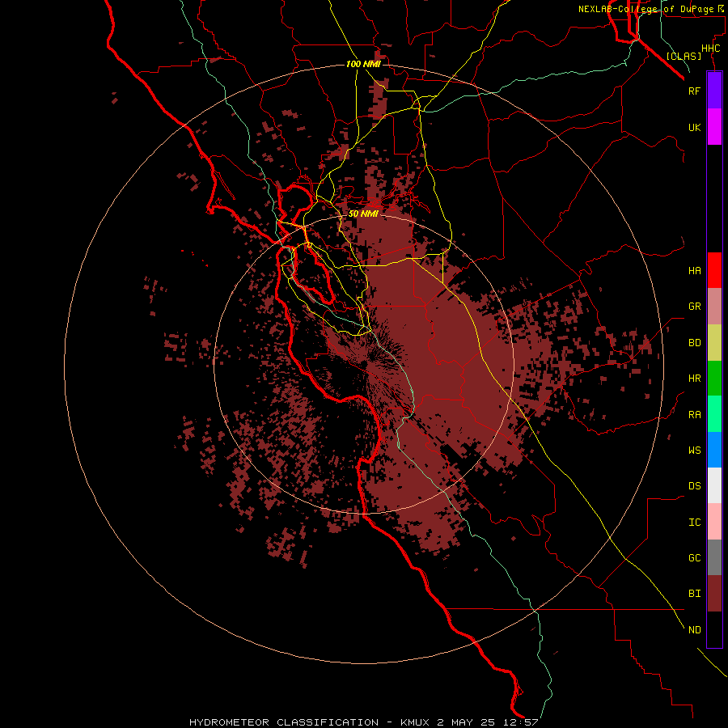Click the BI dark red legend swatch
728x728 pixels.
tap(714, 594)
